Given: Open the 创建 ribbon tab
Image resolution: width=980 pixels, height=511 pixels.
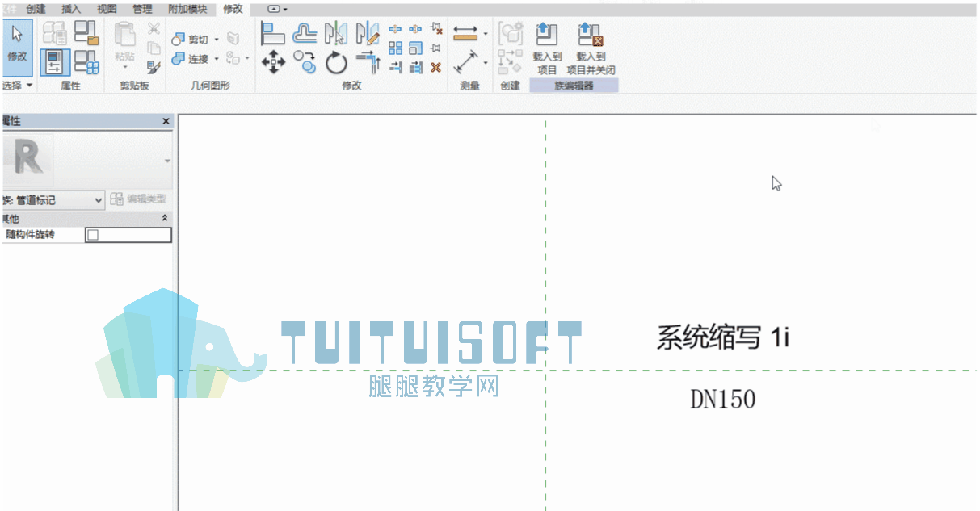Looking at the screenshot, I should click(x=36, y=9).
